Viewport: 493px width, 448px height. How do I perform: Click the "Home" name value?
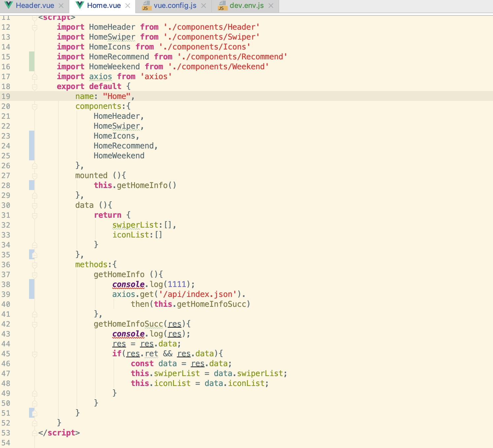117,96
